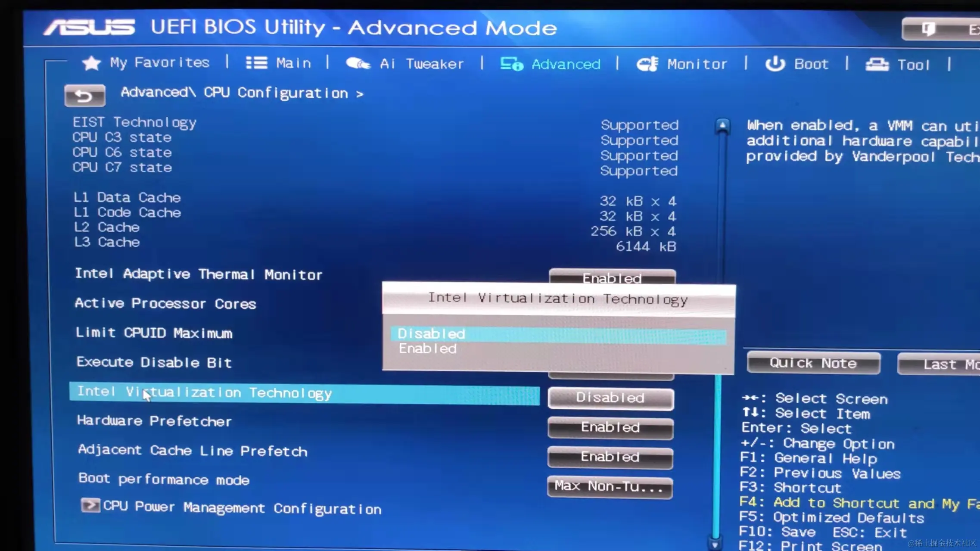Click the 256 kB x 4 value
Viewport: 980px width, 551px height.
click(x=633, y=231)
